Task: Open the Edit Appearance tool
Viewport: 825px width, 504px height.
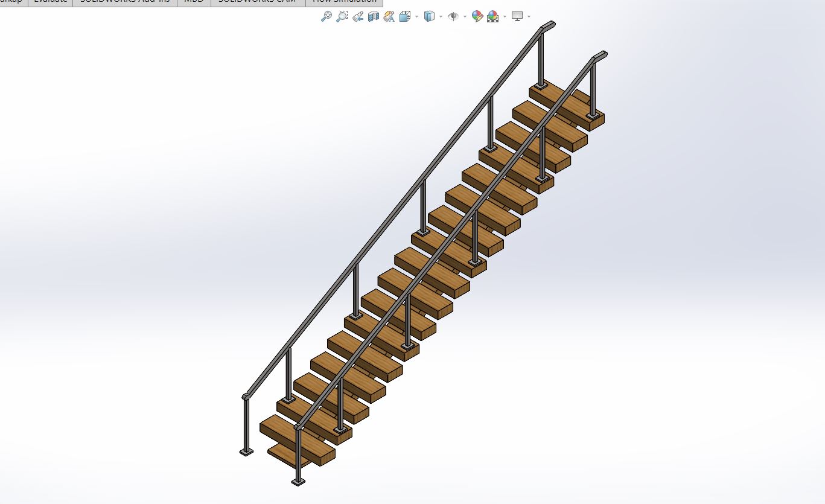Action: [477, 17]
